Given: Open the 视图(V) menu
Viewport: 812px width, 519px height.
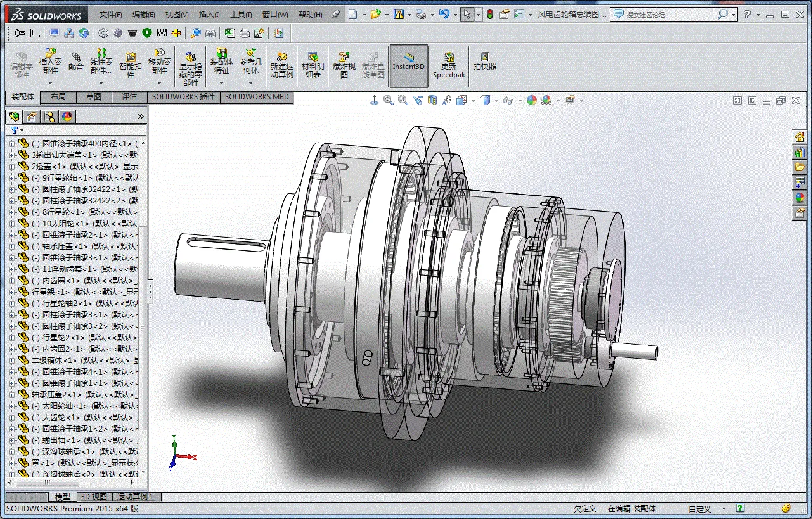Looking at the screenshot, I should click(177, 14).
